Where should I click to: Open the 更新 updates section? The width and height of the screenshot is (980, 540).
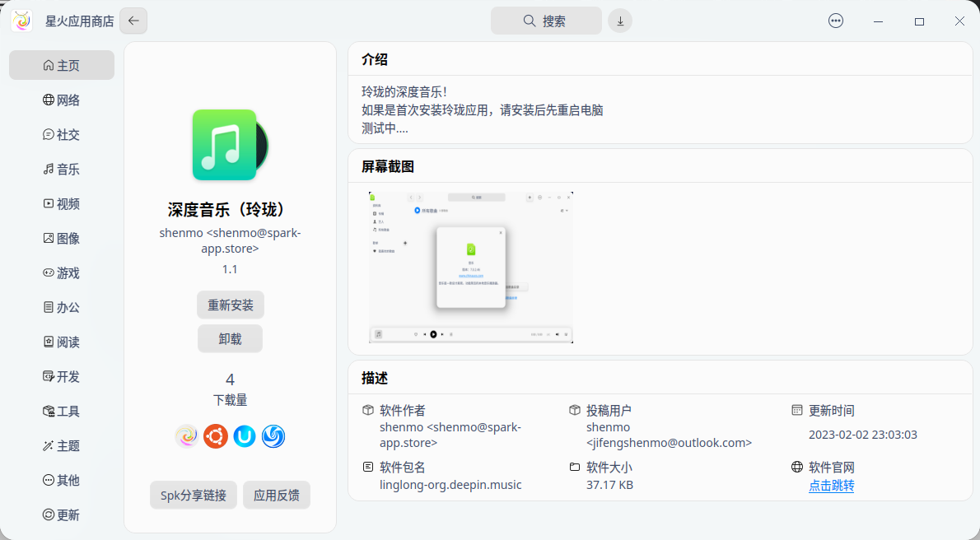[61, 515]
